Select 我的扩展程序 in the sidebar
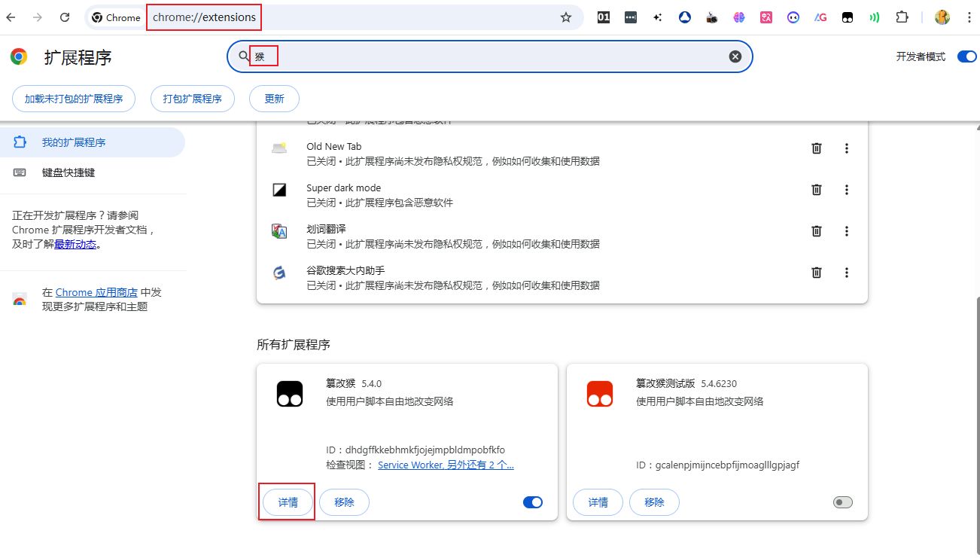Screen dimensions: 980x558 [74, 142]
